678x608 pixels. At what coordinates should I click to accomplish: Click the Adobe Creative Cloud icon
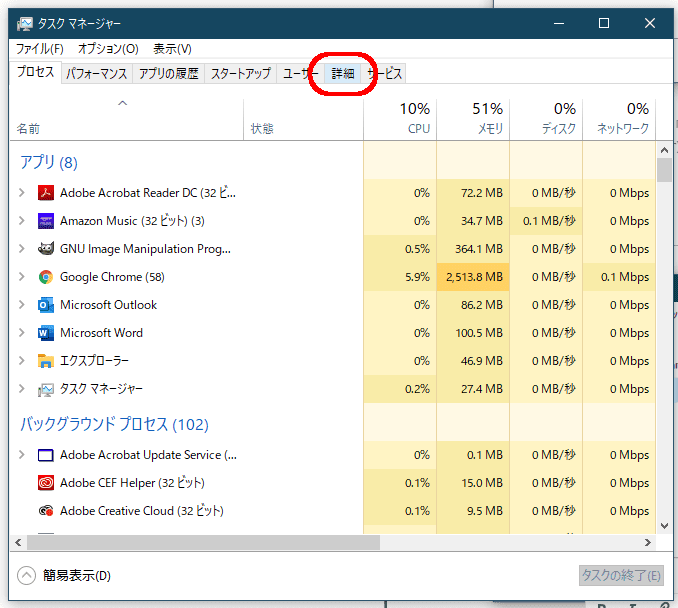click(46, 511)
